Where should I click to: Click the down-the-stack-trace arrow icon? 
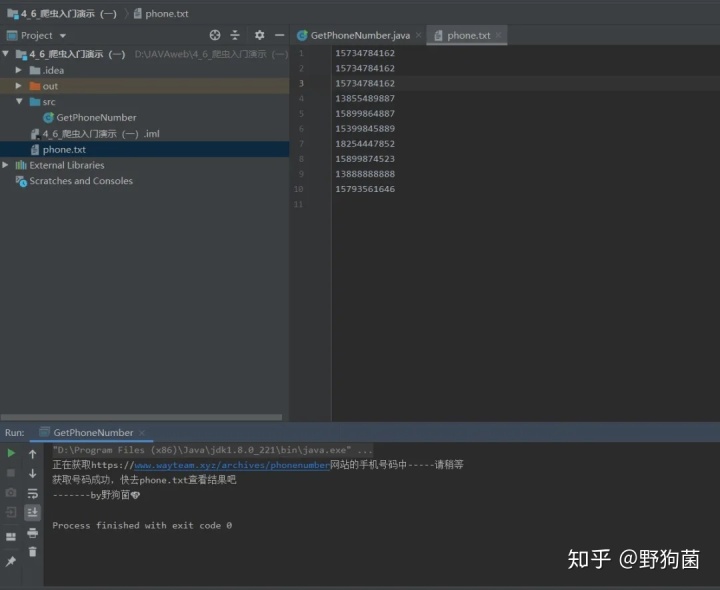[33, 473]
